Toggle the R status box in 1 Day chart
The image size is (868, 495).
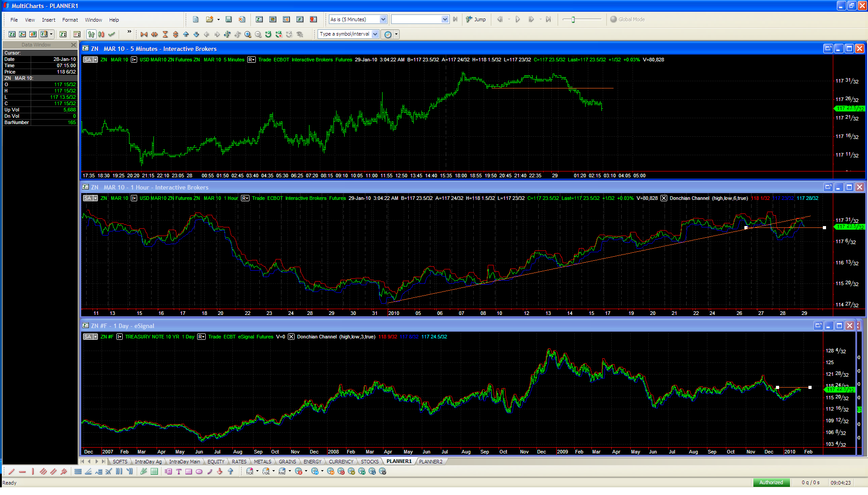[202, 337]
